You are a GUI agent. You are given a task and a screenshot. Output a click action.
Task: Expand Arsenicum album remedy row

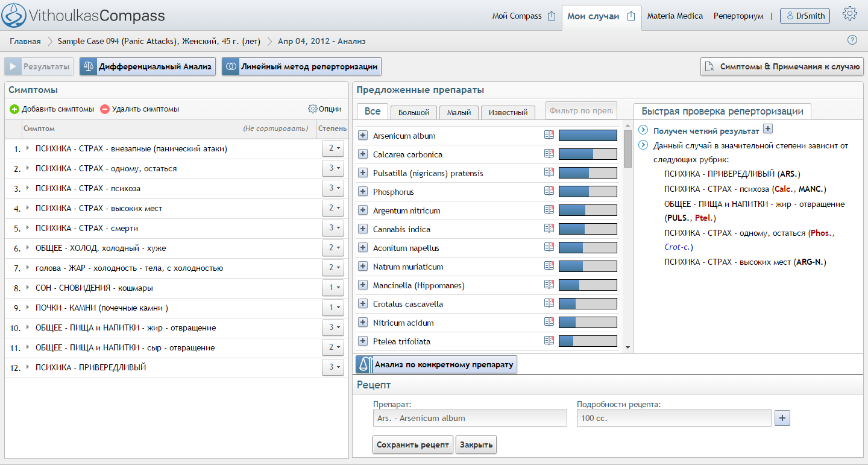point(363,136)
